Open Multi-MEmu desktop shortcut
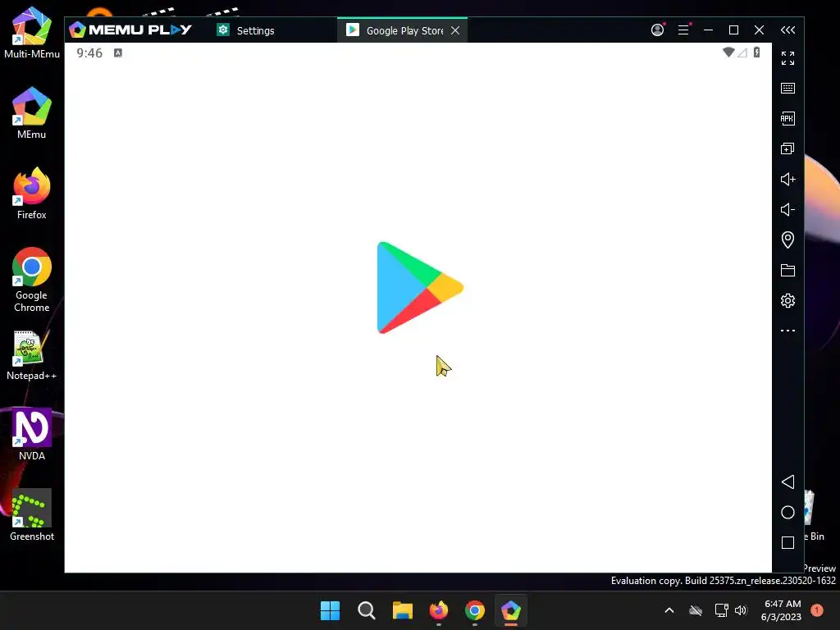840x630 pixels. [x=32, y=33]
